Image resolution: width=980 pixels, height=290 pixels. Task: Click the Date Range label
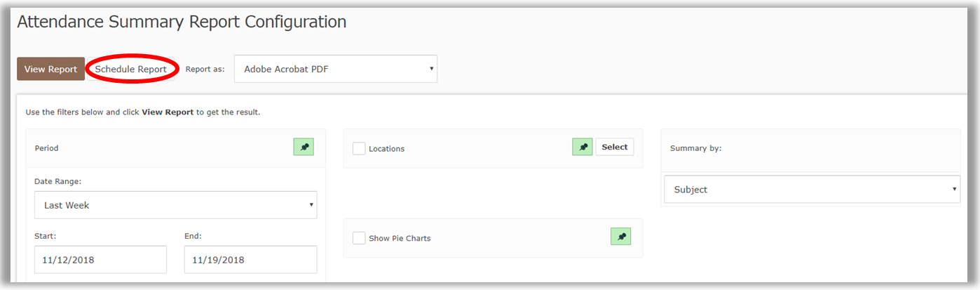coord(57,181)
